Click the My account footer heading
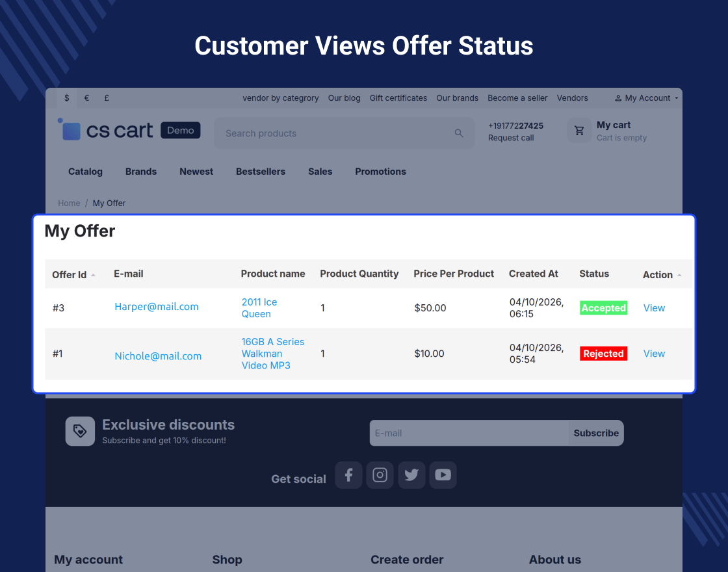 (88, 560)
